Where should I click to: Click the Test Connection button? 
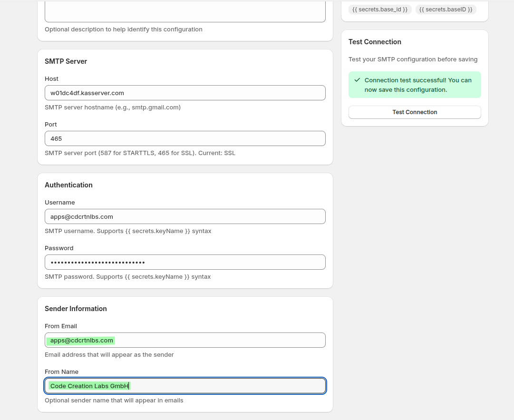415,112
